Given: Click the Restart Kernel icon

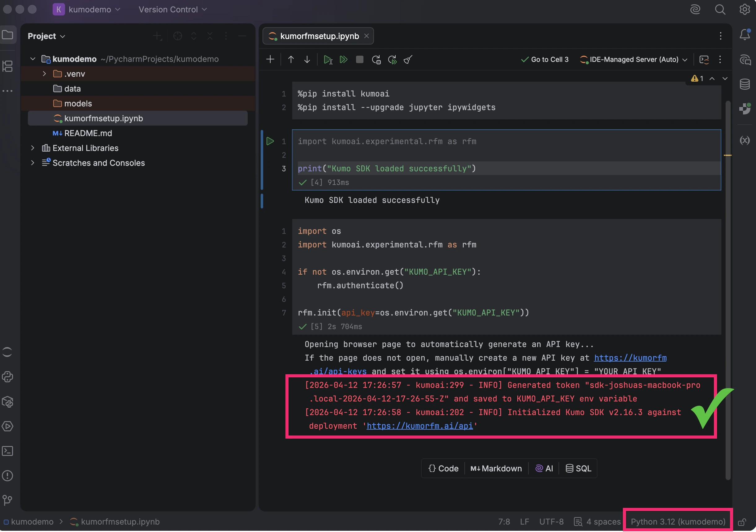Looking at the screenshot, I should [x=376, y=60].
